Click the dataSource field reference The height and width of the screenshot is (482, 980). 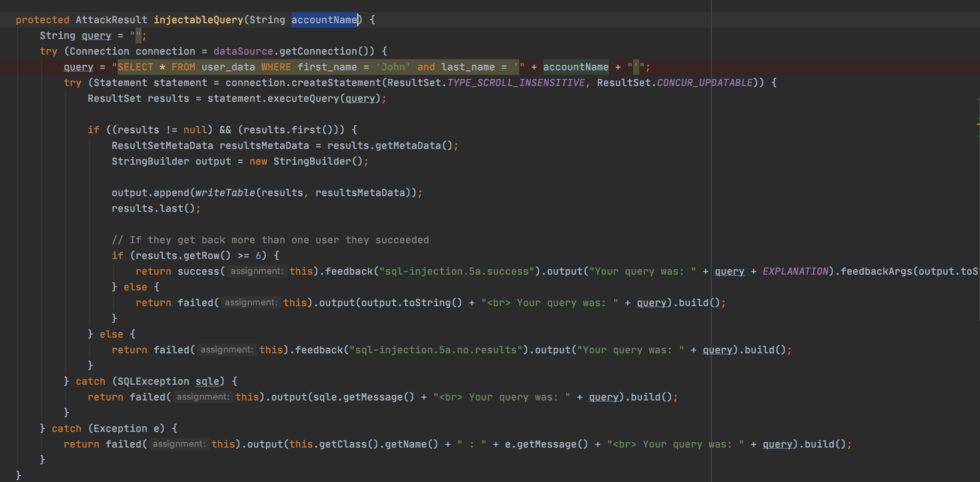(243, 51)
